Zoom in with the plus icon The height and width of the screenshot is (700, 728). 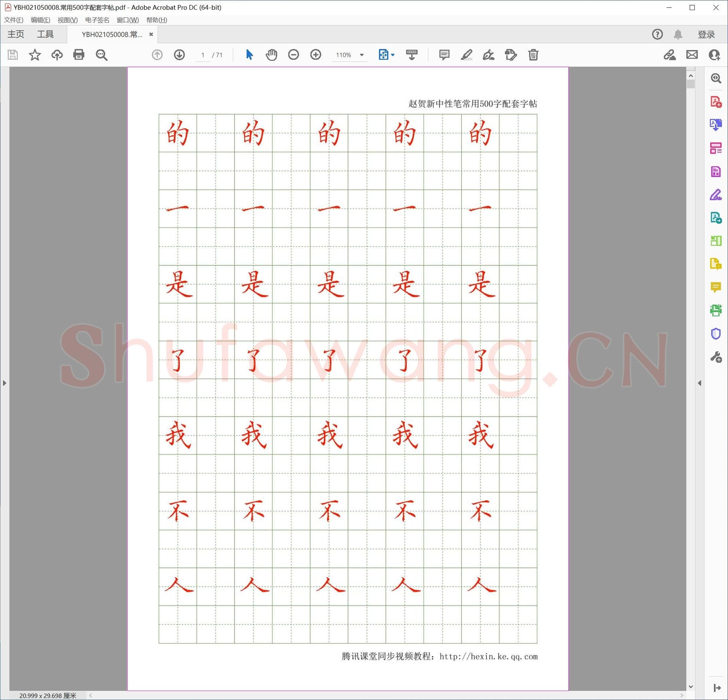click(x=315, y=55)
